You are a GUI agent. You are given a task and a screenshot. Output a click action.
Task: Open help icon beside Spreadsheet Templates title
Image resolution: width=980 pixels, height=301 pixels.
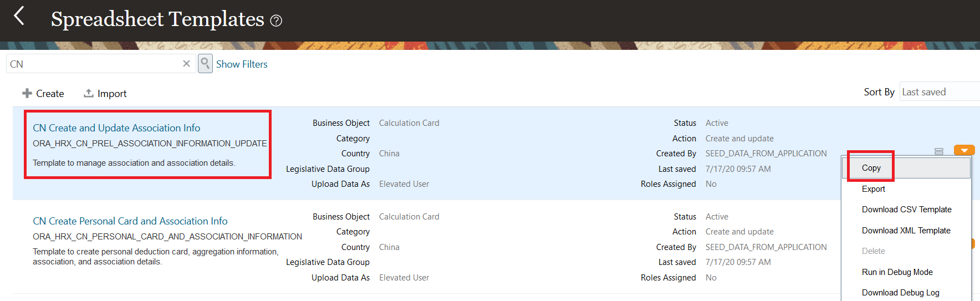[x=276, y=21]
